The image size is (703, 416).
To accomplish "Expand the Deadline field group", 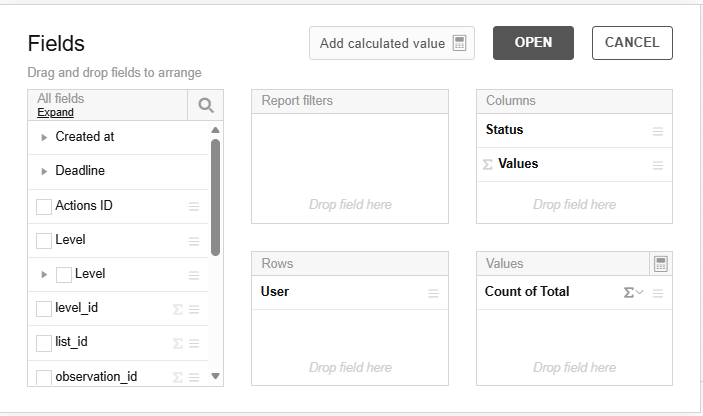I will pos(44,172).
